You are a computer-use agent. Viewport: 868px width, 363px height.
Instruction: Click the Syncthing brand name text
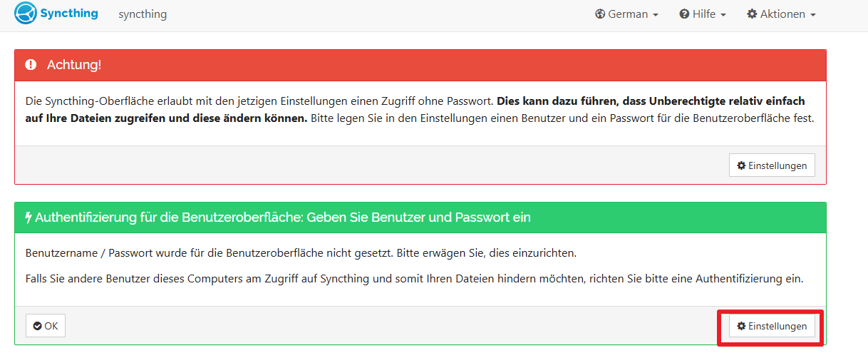(x=69, y=14)
